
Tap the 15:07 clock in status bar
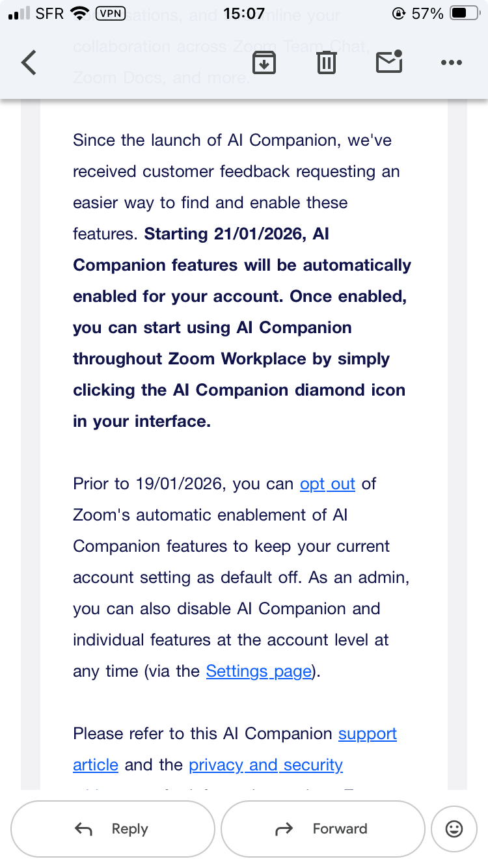tap(243, 13)
